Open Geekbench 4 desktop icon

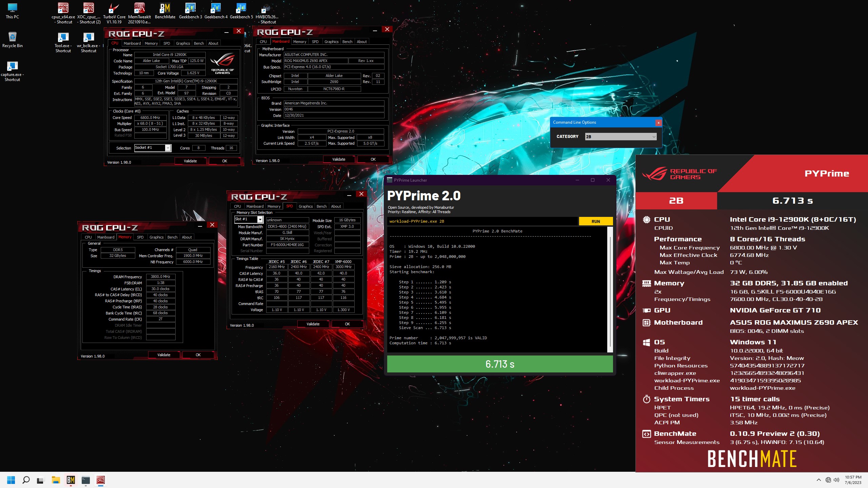click(216, 11)
